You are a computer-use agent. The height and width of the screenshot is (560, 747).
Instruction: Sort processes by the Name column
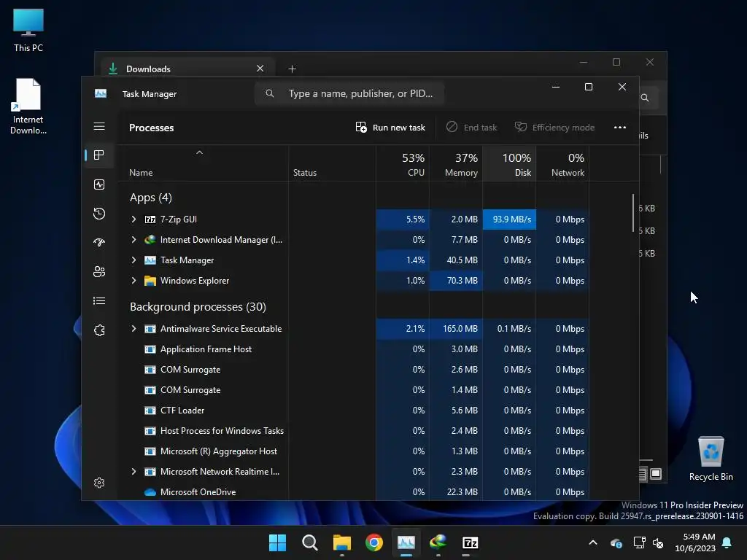(203, 164)
